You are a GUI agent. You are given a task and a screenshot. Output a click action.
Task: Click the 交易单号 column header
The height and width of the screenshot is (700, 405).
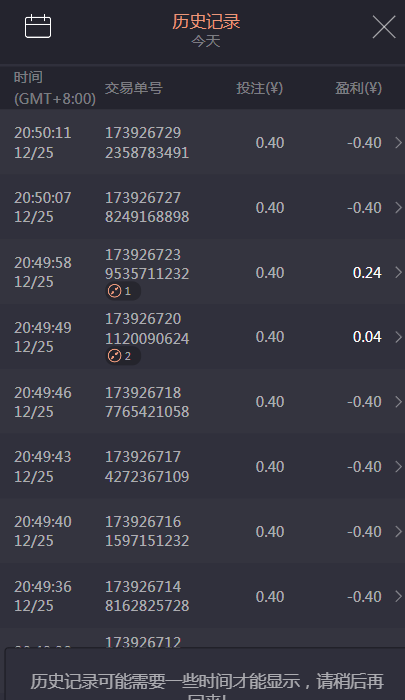tap(134, 88)
